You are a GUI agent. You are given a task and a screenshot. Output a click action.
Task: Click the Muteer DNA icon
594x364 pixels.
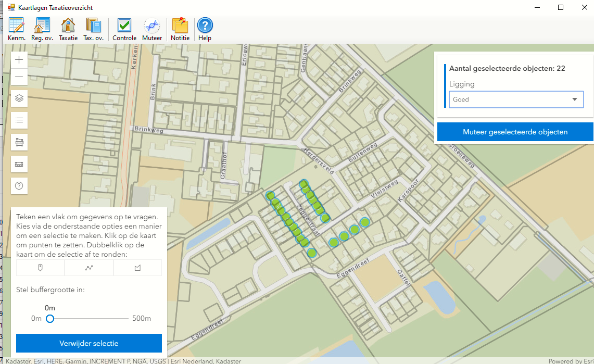[152, 29]
